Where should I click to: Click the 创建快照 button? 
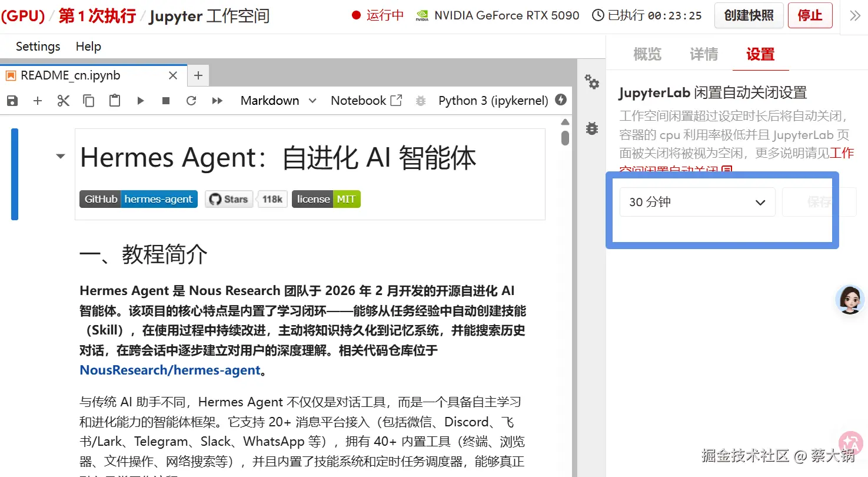(749, 15)
